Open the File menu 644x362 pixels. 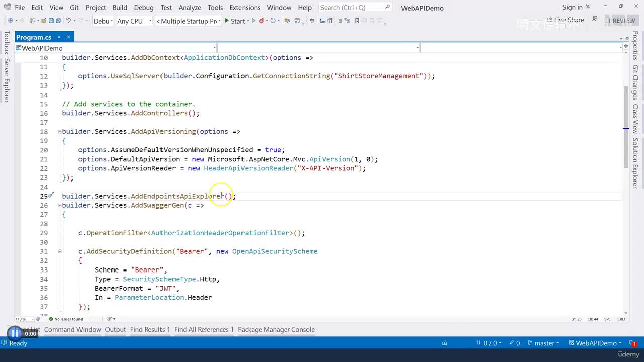click(x=20, y=7)
